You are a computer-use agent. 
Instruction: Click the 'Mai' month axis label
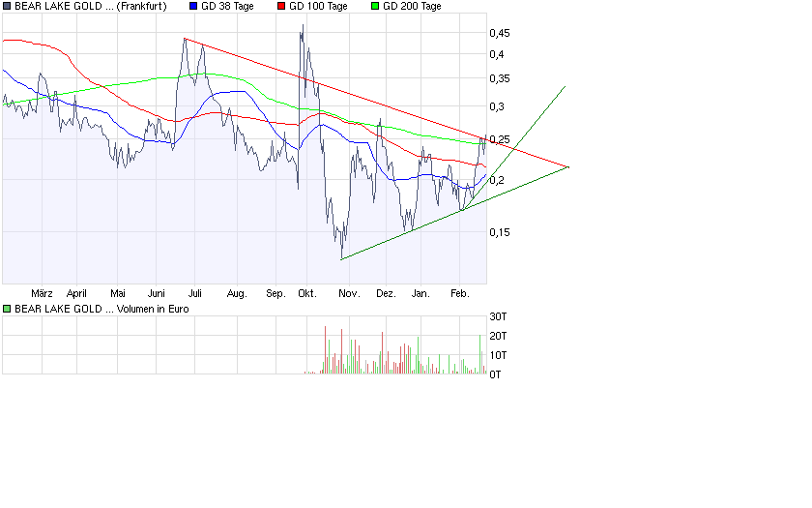(x=118, y=293)
